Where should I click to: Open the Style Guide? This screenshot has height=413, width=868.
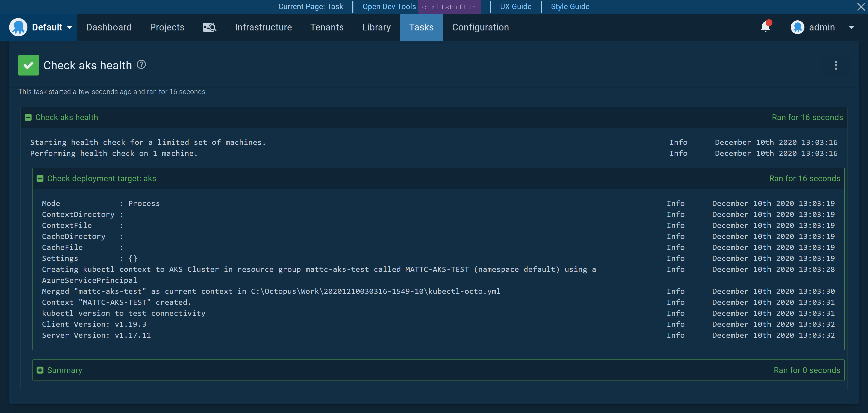click(569, 6)
